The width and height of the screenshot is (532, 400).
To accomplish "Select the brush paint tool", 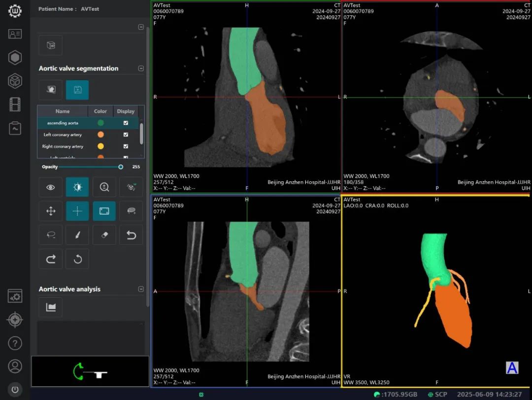I will tap(77, 235).
